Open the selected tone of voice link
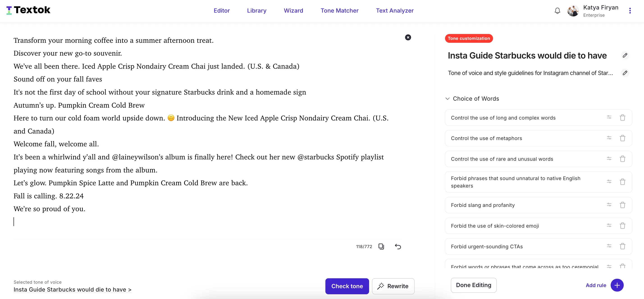The image size is (644, 299). point(72,290)
